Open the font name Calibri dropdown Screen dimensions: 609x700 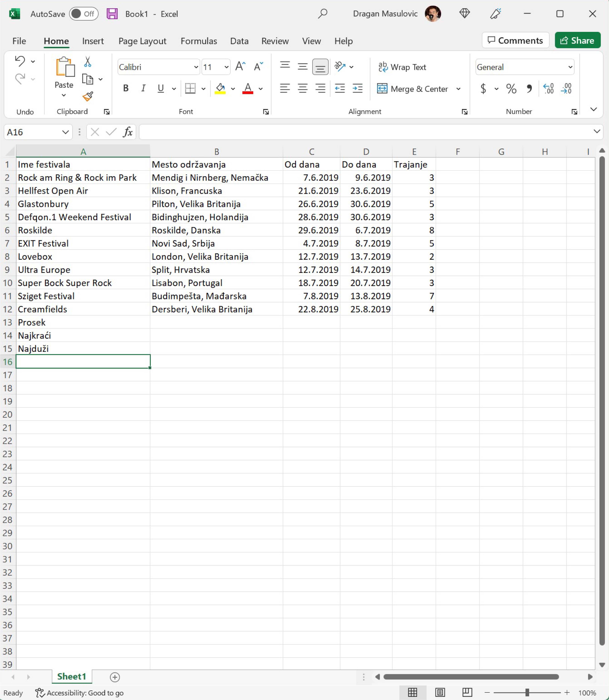(x=196, y=67)
